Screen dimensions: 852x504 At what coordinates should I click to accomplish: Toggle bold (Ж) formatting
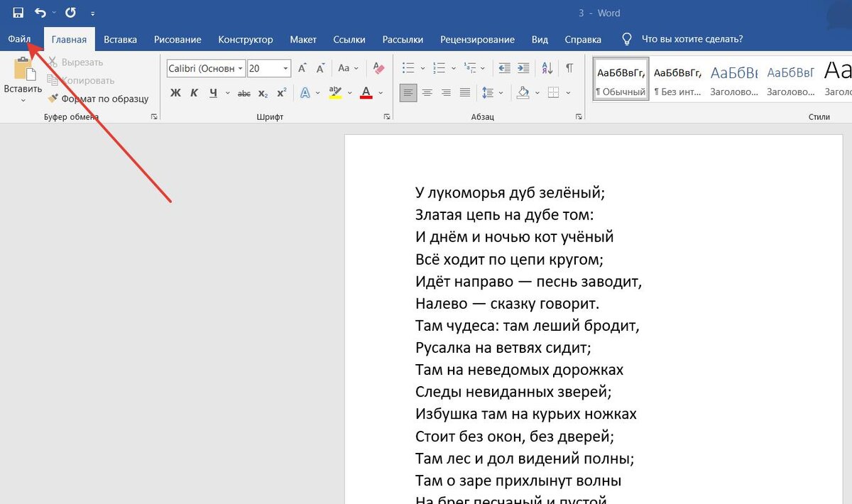click(x=175, y=93)
